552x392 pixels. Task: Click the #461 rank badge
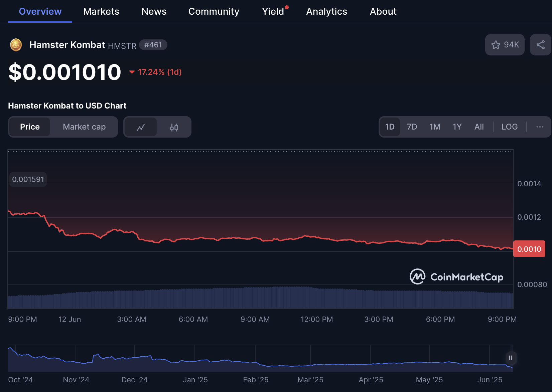(153, 45)
